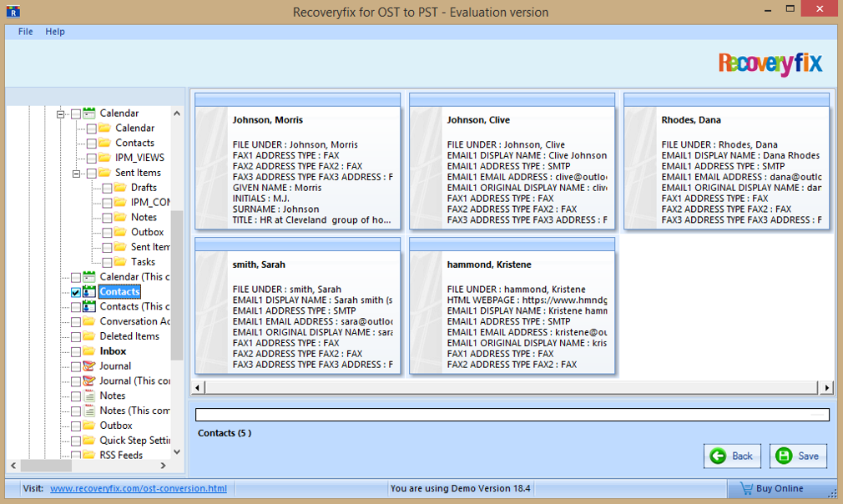Uncheck the selected Contacts folder checkbox
The height and width of the screenshot is (504, 843).
click(76, 292)
